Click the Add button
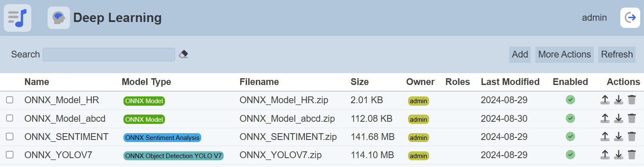The width and height of the screenshot is (644, 167). click(x=520, y=55)
